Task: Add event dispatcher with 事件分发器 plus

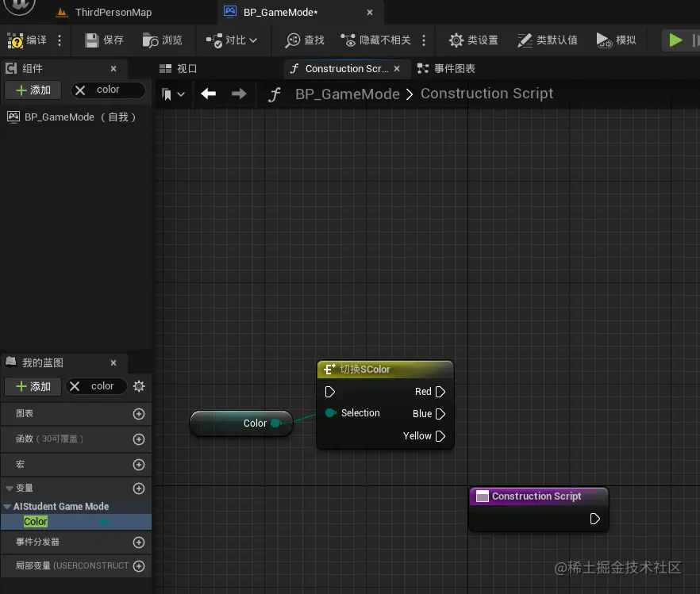Action: point(139,542)
